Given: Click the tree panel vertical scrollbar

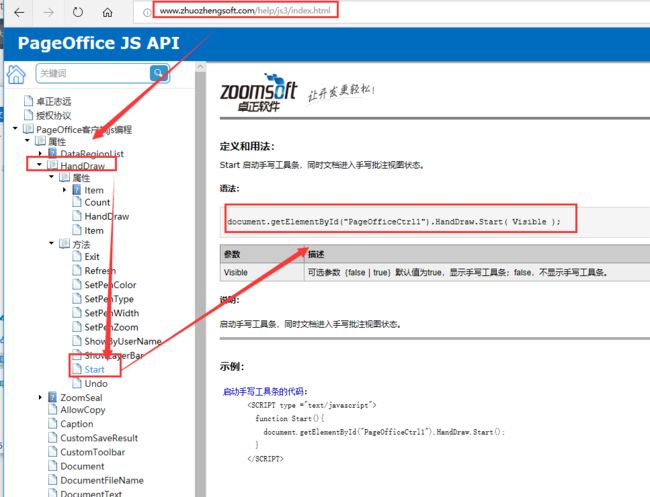Looking at the screenshot, I should click(201, 284).
